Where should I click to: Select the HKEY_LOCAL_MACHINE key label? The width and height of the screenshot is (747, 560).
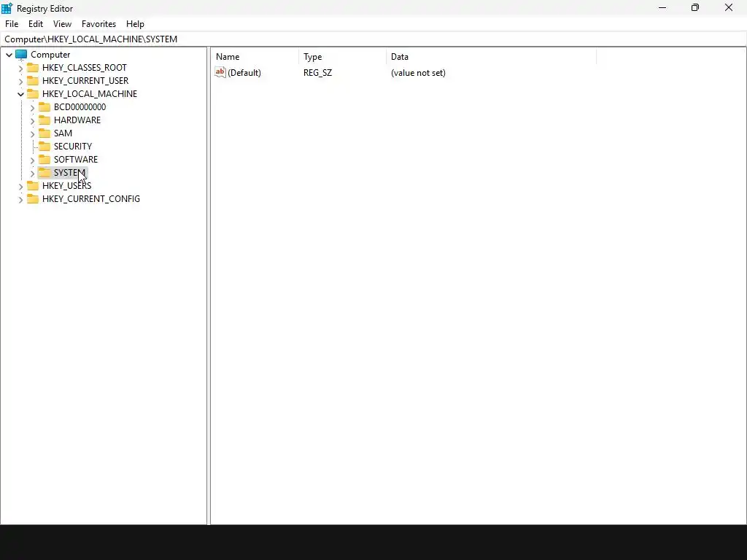pyautogui.click(x=90, y=94)
